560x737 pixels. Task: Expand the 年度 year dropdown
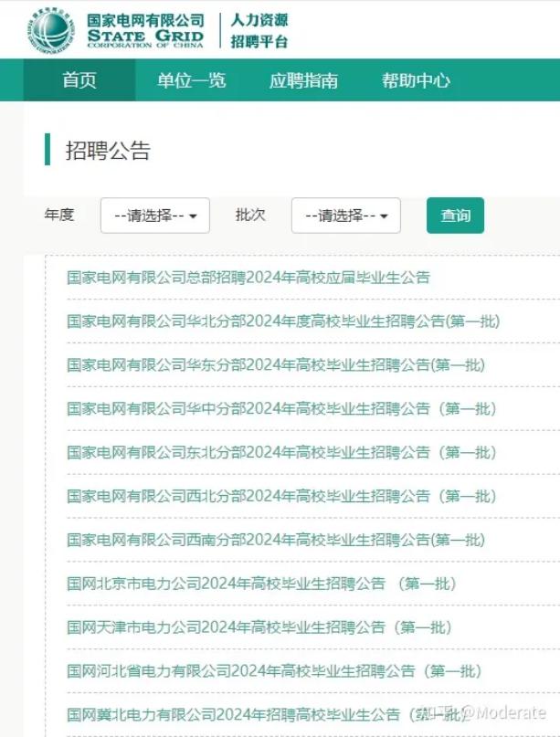pos(155,216)
